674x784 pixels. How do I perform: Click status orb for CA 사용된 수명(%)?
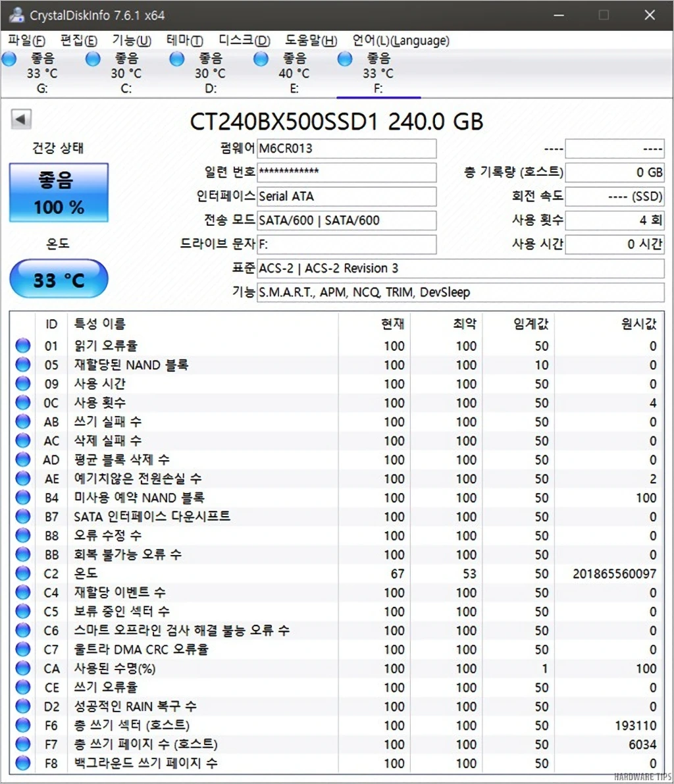coord(22,669)
